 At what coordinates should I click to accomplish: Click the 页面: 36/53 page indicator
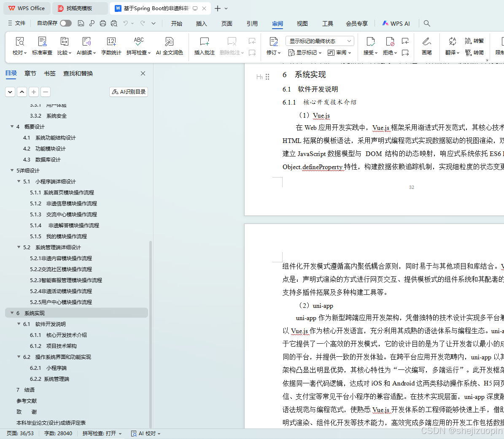click(20, 433)
